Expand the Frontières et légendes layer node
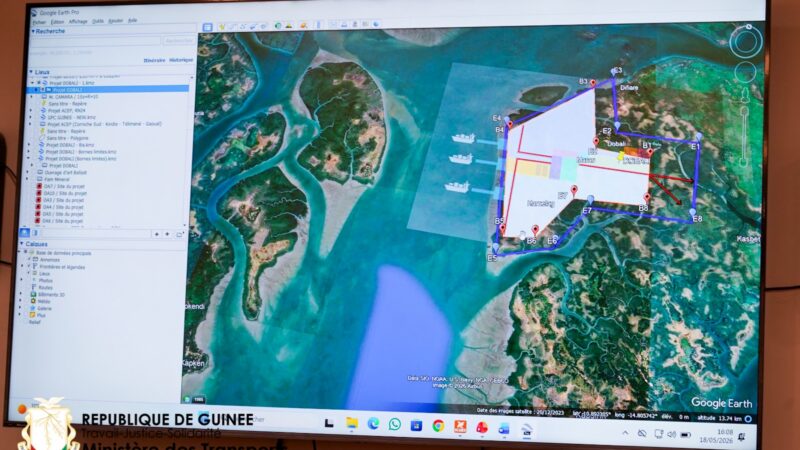Screen dimensions: 800x450 pyautogui.click(x=22, y=266)
